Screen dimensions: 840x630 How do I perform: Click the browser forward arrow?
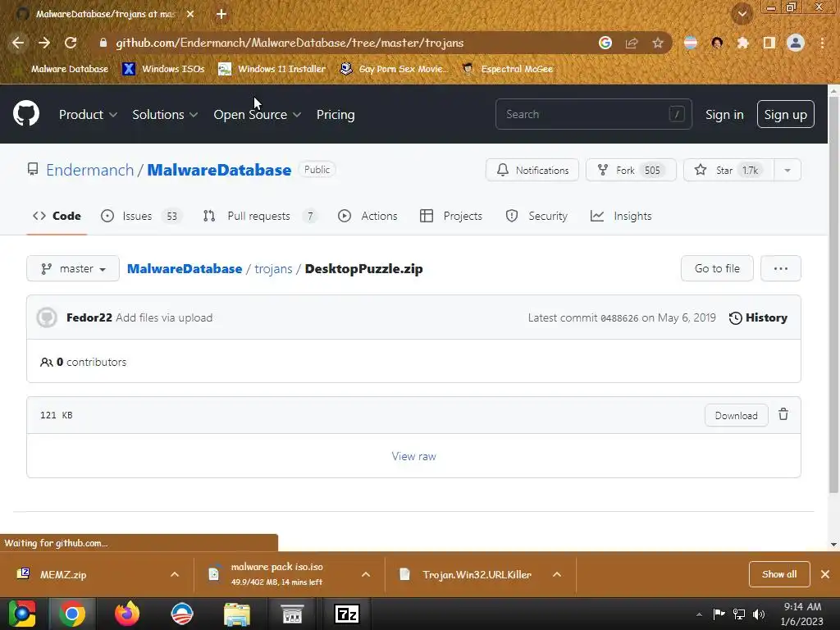44,43
